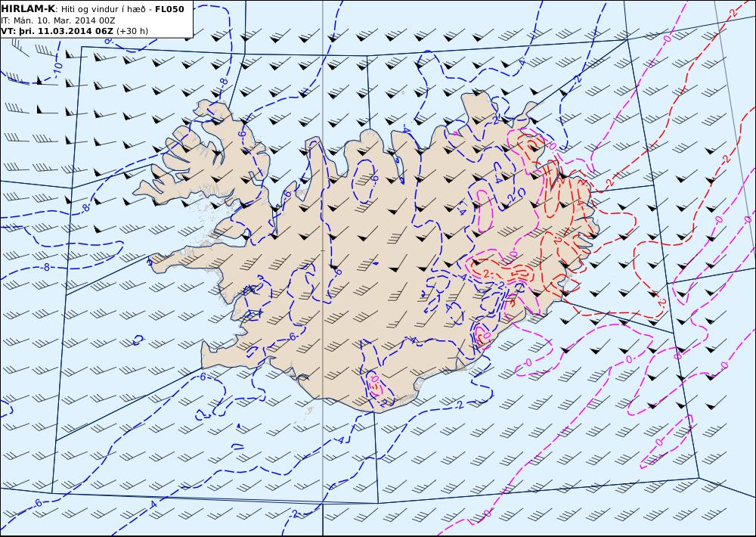Click the 'HIRLAM-K' model title text
This screenshot has width=756, height=537.
click(x=28, y=9)
